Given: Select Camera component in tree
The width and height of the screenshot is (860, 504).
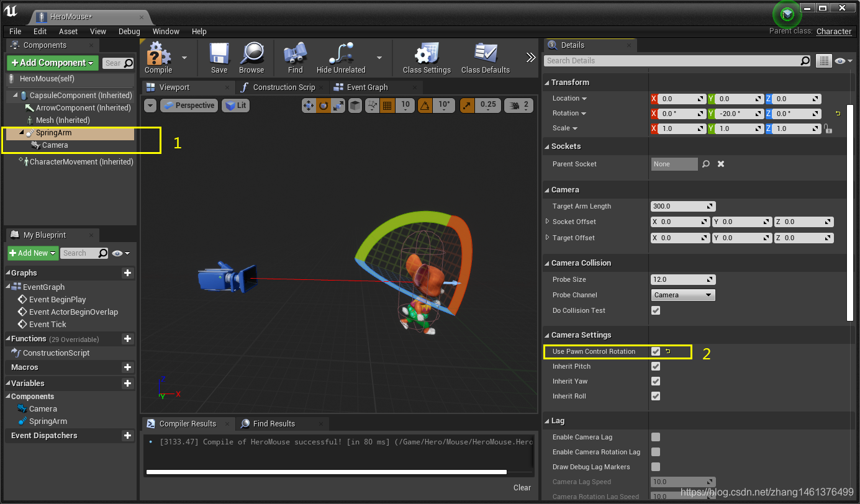Looking at the screenshot, I should [x=55, y=145].
